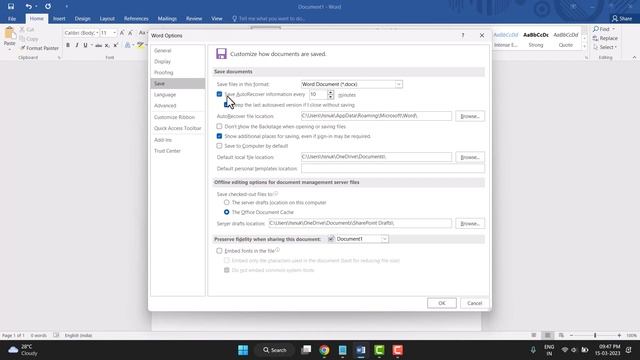Click the zoom out minus button
The image size is (640, 360).
[571, 335]
